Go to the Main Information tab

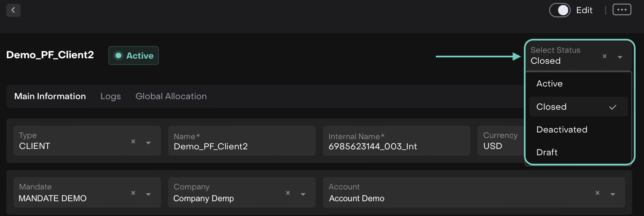tap(50, 96)
